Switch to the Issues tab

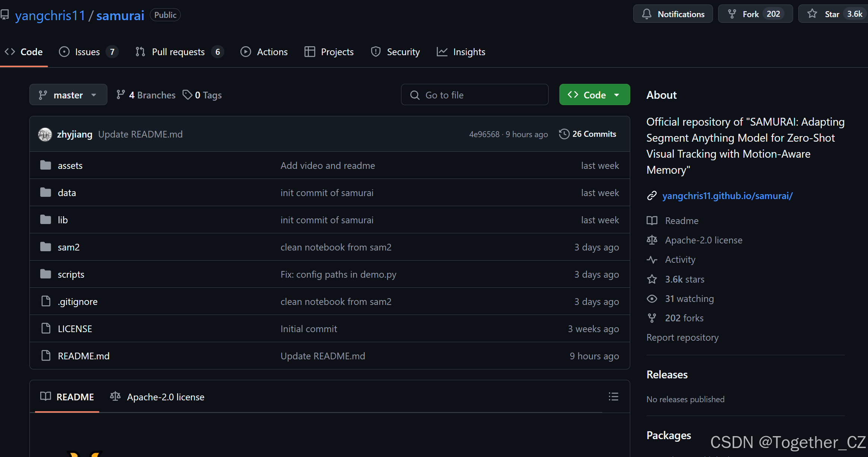point(87,52)
